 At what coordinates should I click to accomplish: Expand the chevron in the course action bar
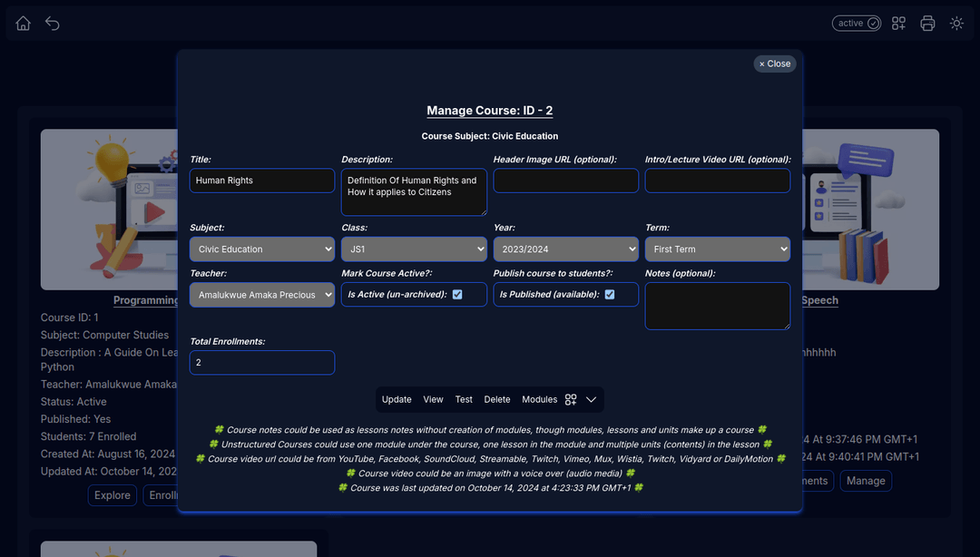pos(591,399)
